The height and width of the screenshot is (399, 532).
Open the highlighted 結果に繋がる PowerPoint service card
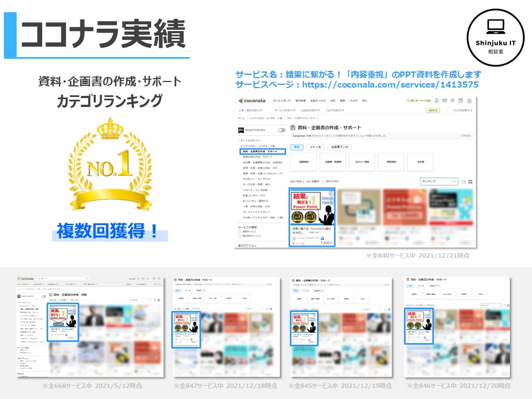pos(312,217)
